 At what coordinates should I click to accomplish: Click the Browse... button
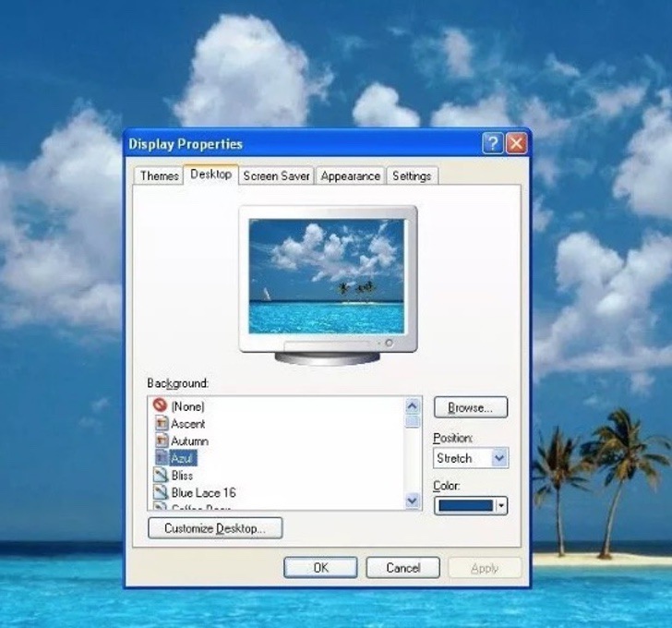471,407
